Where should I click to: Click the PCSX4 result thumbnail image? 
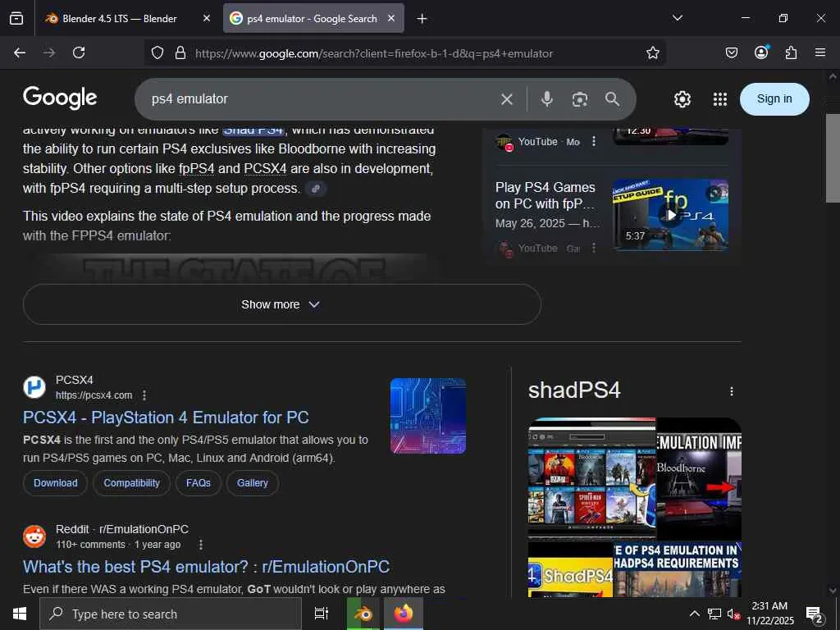[428, 416]
